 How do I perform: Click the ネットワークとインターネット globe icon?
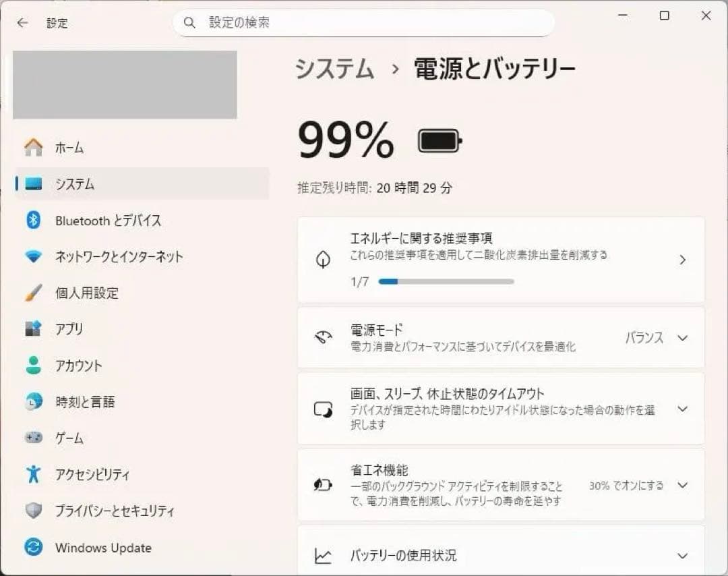pyautogui.click(x=33, y=256)
